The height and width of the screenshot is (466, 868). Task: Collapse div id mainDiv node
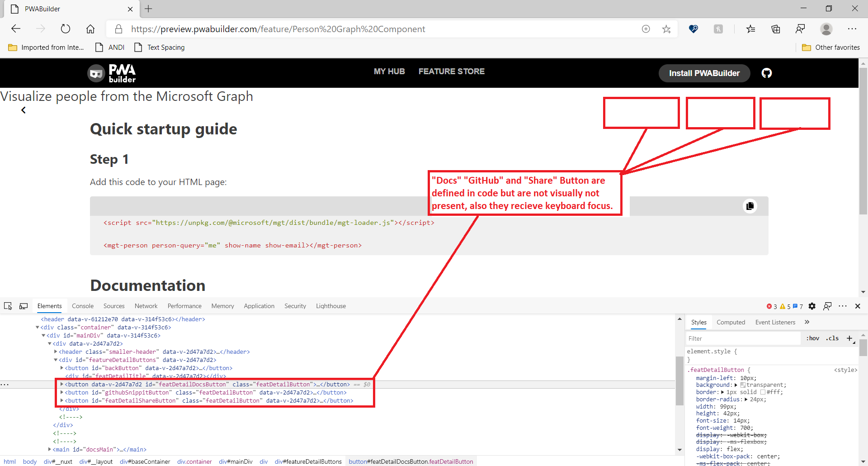[43, 336]
